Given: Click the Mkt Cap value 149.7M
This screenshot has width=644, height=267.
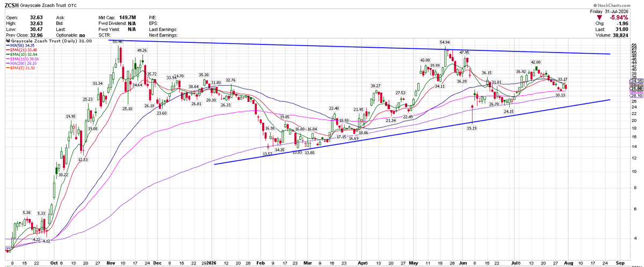Looking at the screenshot, I should tap(127, 18).
